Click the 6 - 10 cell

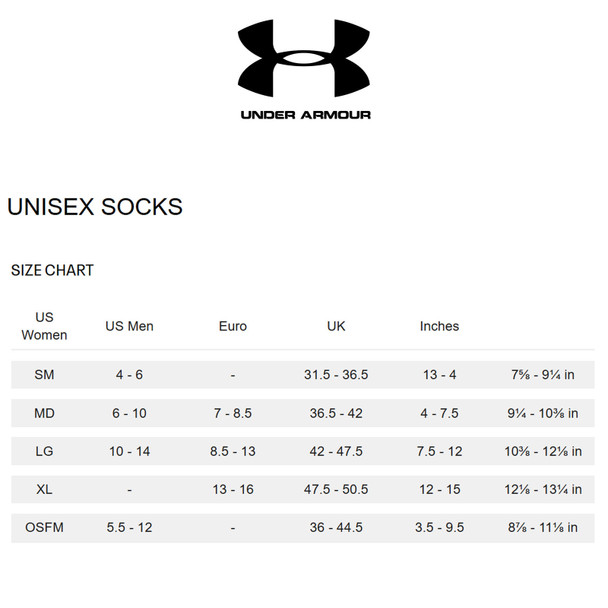point(130,413)
